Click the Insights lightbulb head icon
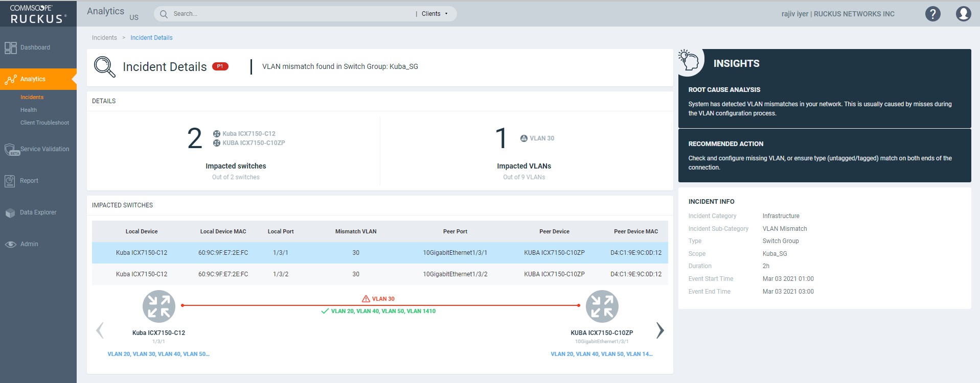Screen dimensions: 980x383 pos(689,60)
